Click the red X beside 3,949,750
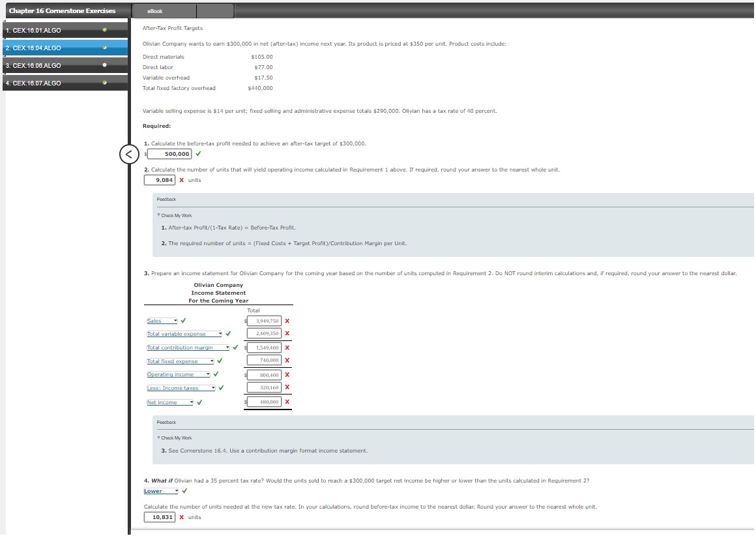Screen dimensions: 756x536 click(287, 321)
